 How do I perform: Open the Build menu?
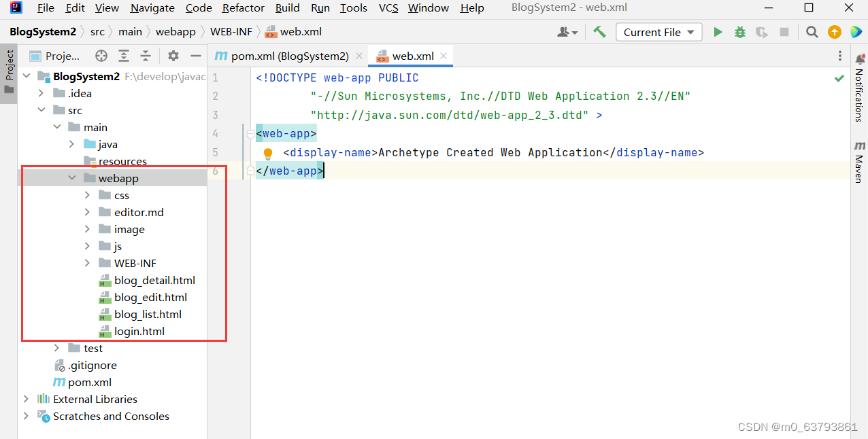pos(288,8)
